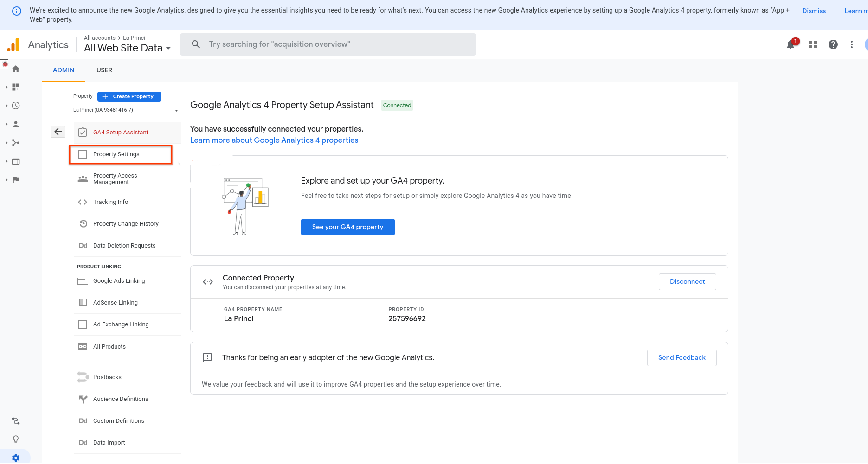Click the Postbacks arrows icon
This screenshot has width=868, height=464.
(83, 377)
